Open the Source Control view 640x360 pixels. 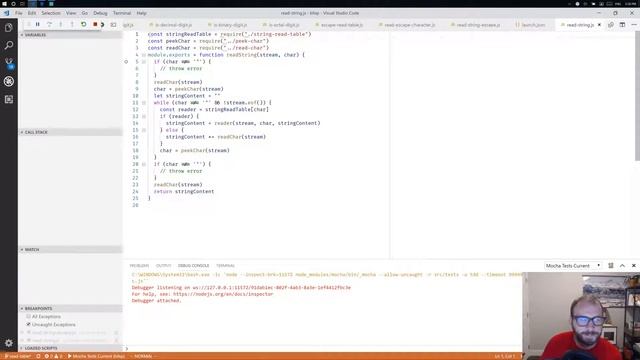point(9,63)
